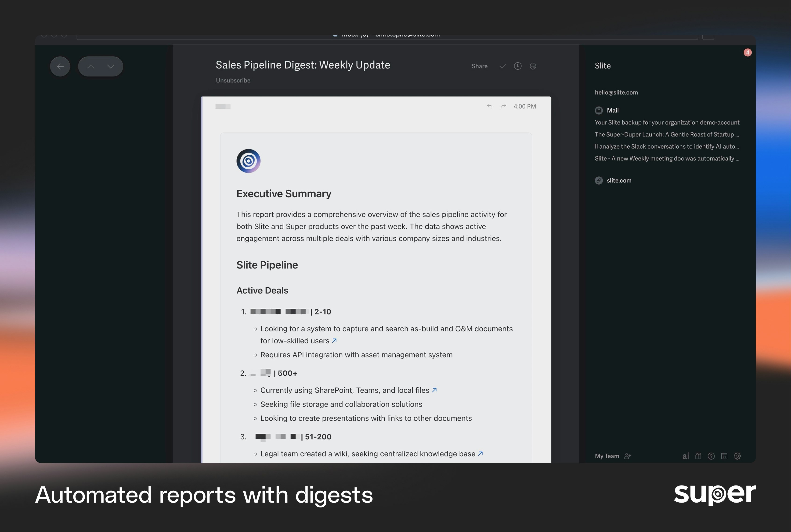
Task: Click the Unsubscribe link
Action: 233,80
